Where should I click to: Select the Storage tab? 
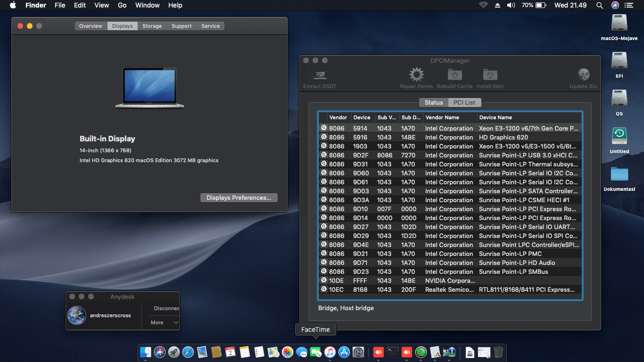pyautogui.click(x=152, y=26)
